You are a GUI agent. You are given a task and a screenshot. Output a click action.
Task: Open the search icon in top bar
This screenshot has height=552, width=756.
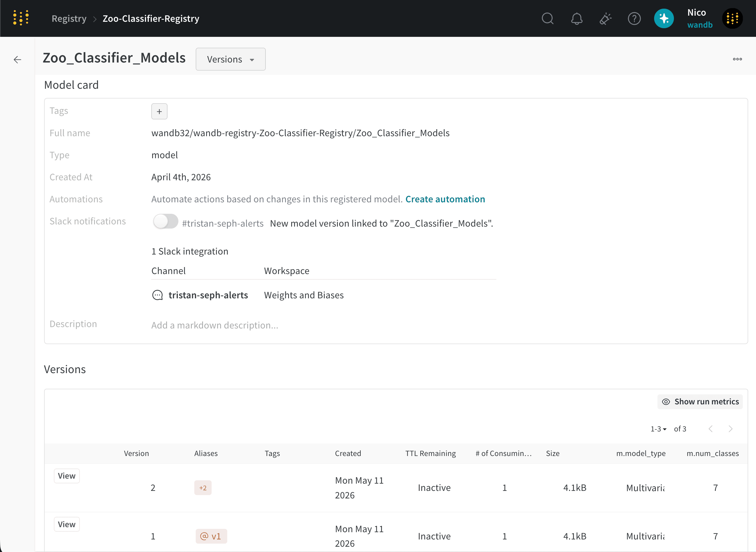click(547, 18)
